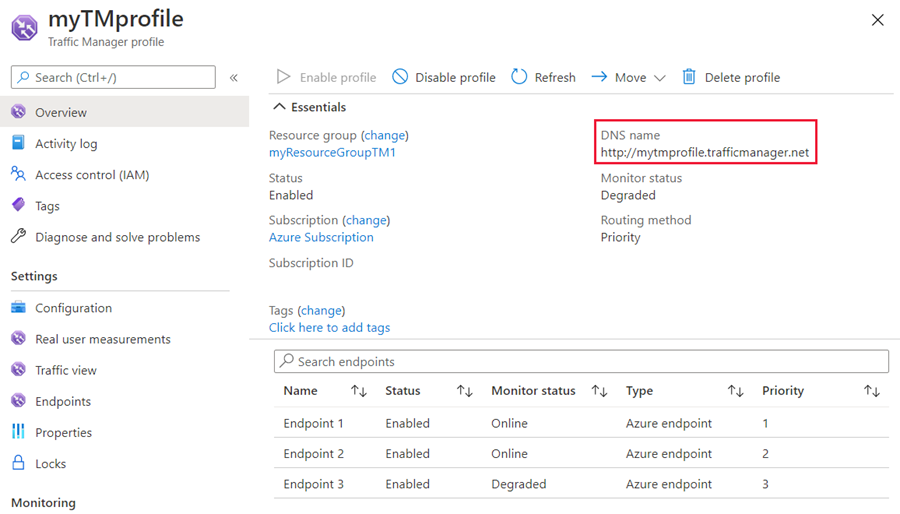Viewport: 900px width, 514px height.
Task: Expand the Move dropdown menu
Action: [659, 78]
